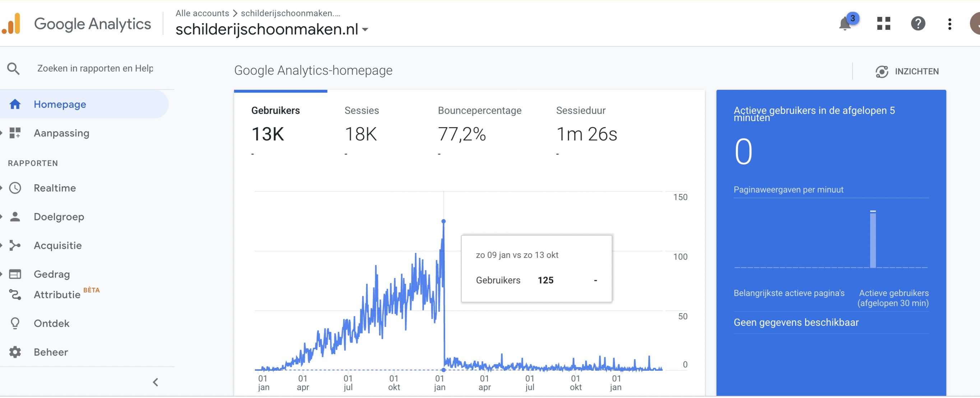Click Belangrijkste actieve pagina's heading
Image resolution: width=980 pixels, height=398 pixels.
click(789, 293)
